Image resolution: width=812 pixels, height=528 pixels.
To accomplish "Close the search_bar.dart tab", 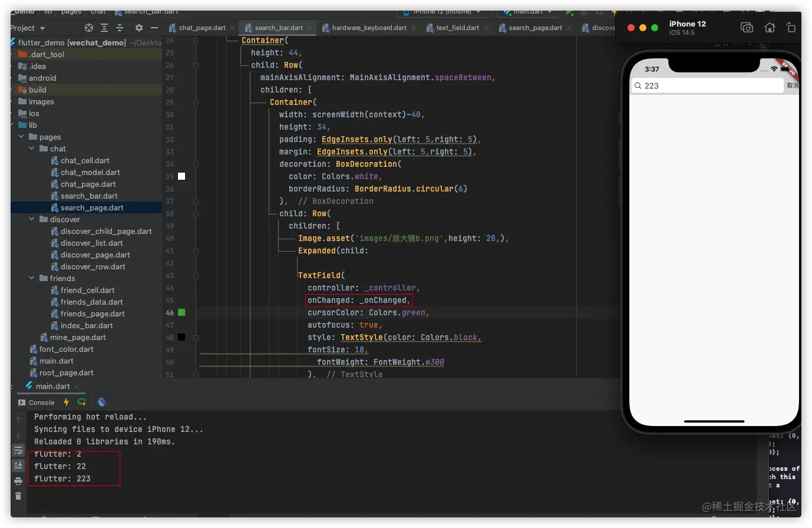I will coord(309,28).
